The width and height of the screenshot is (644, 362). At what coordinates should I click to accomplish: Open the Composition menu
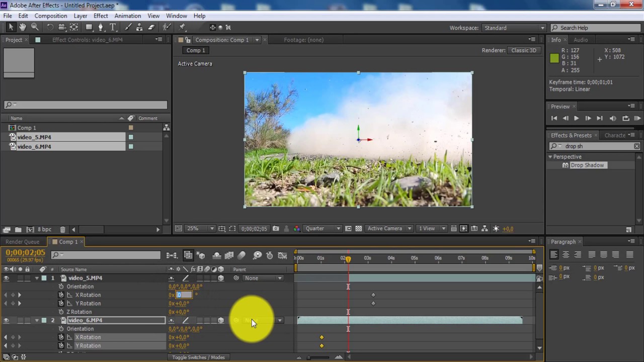coord(51,16)
